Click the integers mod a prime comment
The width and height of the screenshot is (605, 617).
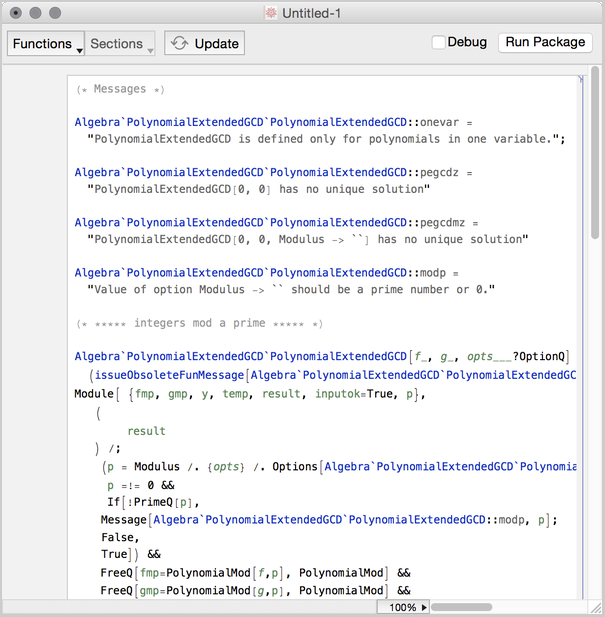tap(200, 323)
